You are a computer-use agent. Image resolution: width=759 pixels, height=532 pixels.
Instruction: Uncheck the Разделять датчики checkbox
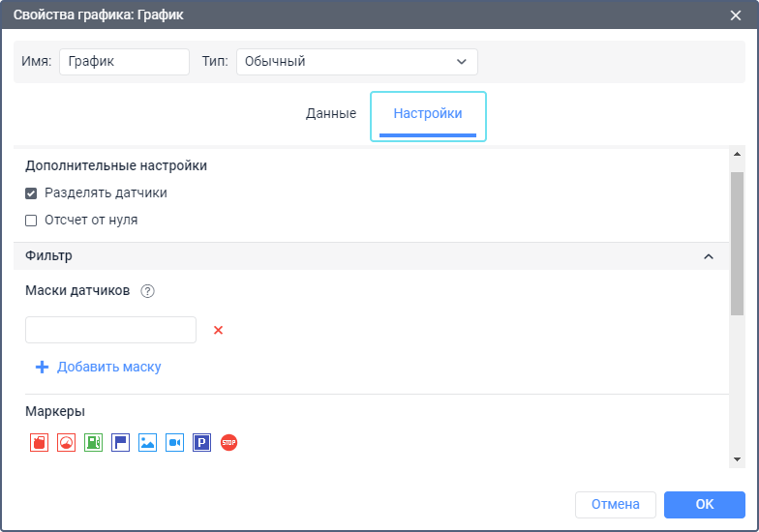tap(31, 193)
